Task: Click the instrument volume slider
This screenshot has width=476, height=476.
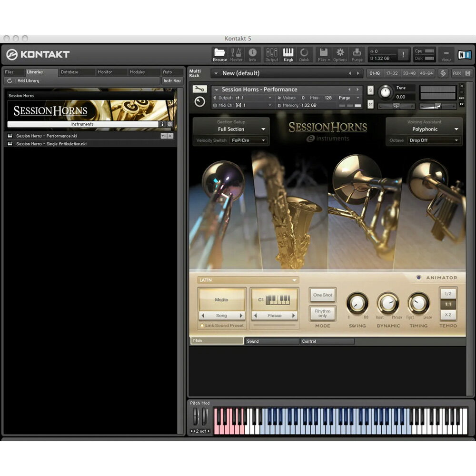Action: [x=437, y=106]
